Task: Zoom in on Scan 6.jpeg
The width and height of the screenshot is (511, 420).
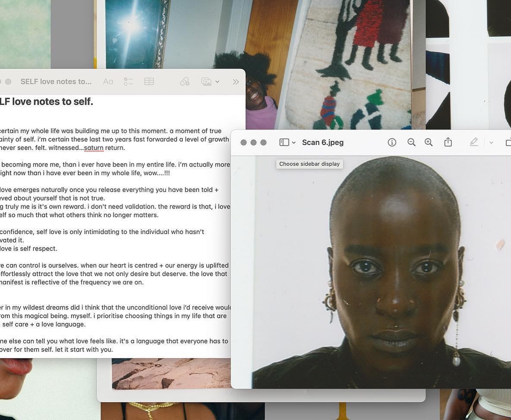Action: [x=429, y=142]
